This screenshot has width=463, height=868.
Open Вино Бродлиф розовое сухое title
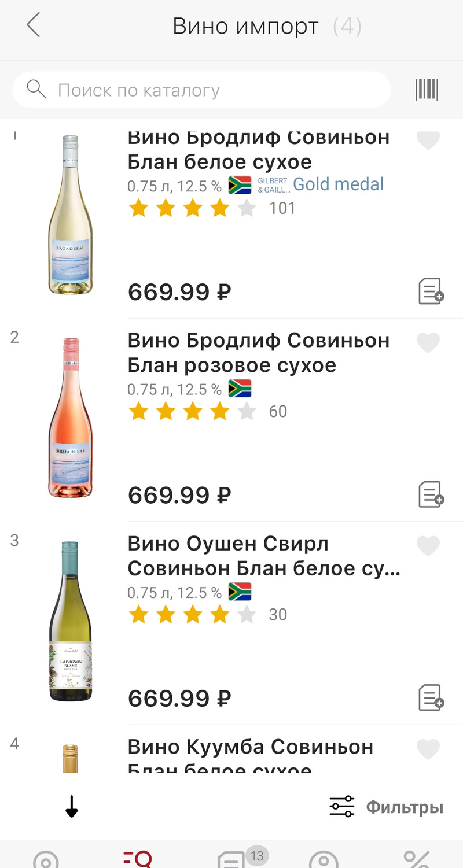(x=258, y=353)
